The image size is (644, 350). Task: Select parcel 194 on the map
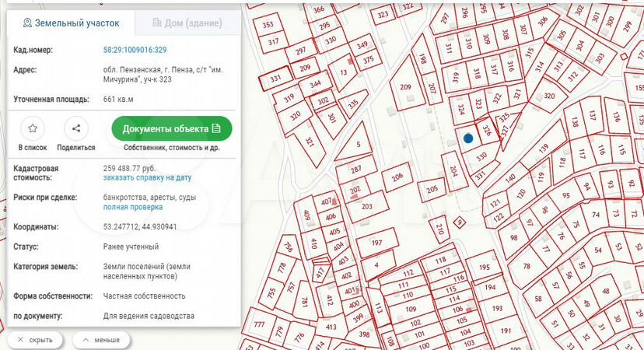pos(489,288)
